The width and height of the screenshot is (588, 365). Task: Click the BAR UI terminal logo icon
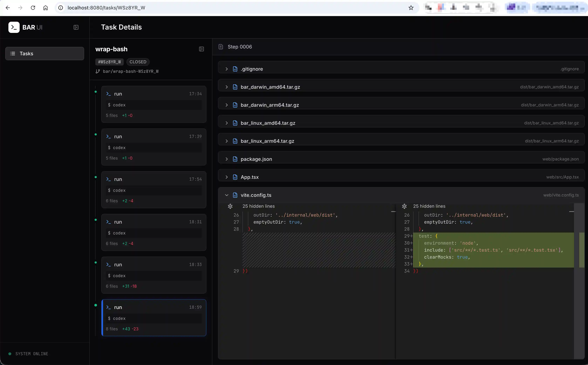point(14,27)
